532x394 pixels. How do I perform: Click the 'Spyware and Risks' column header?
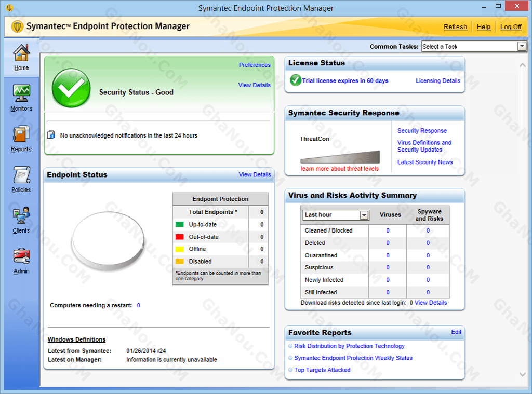pos(429,215)
